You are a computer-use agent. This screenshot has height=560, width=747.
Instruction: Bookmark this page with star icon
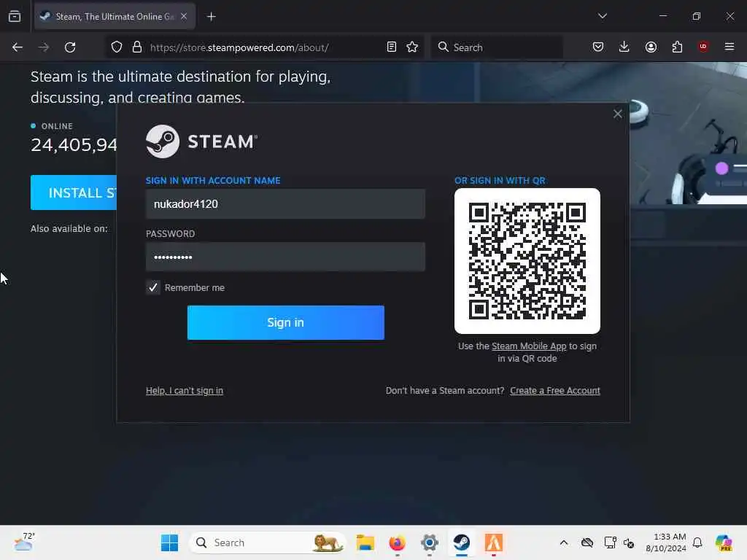(412, 47)
